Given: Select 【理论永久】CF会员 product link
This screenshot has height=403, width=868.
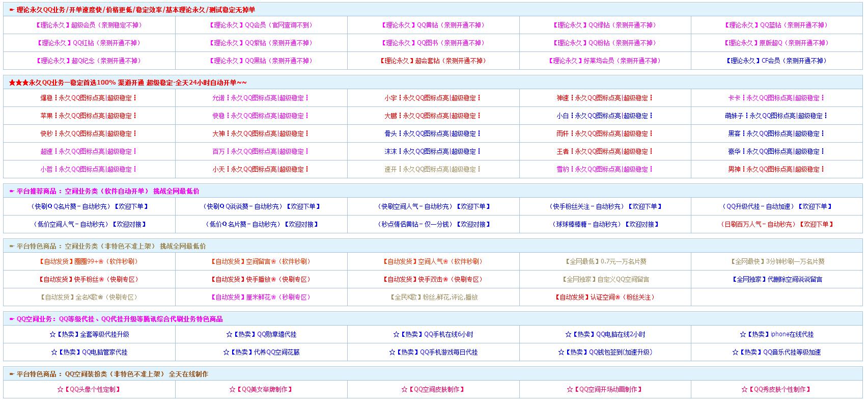Looking at the screenshot, I should tap(776, 61).
